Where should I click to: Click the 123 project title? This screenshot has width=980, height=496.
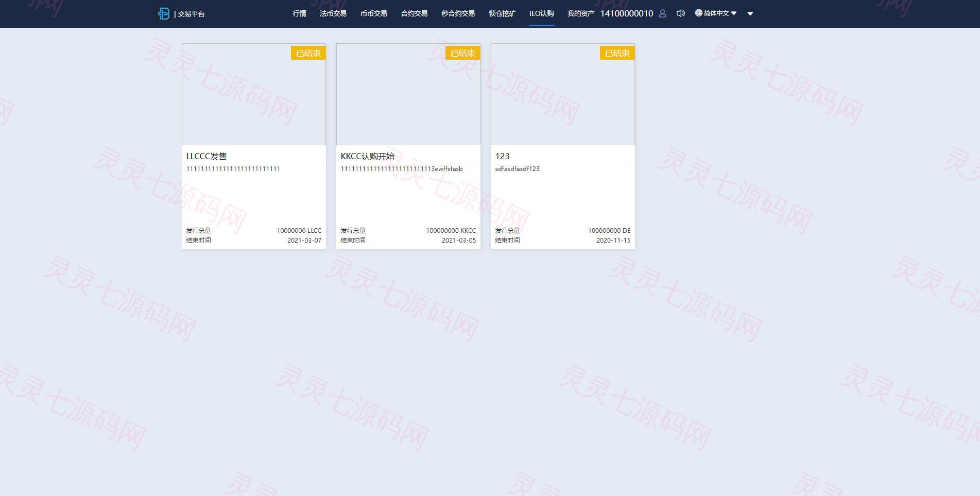point(502,156)
